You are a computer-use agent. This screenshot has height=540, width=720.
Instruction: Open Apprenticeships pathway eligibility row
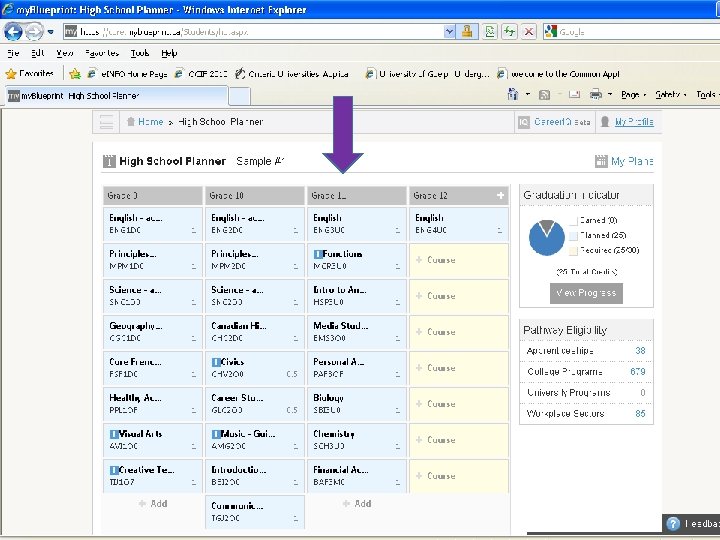[586, 351]
